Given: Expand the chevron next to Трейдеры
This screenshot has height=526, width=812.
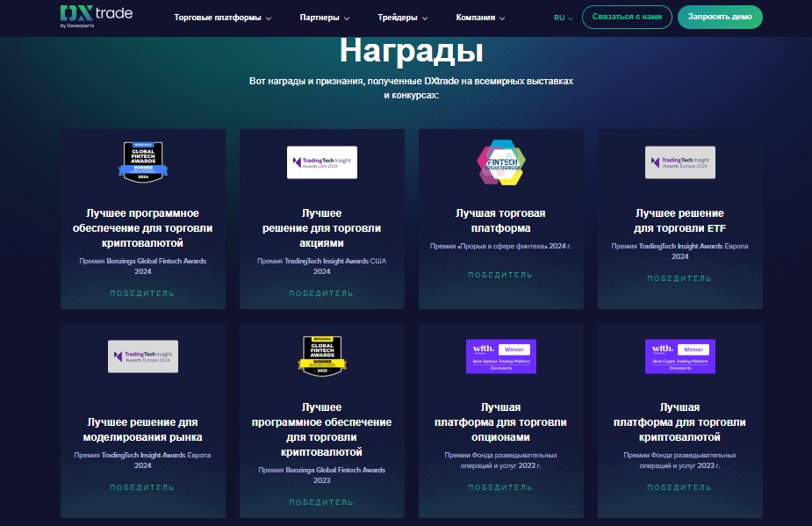Looking at the screenshot, I should [425, 18].
